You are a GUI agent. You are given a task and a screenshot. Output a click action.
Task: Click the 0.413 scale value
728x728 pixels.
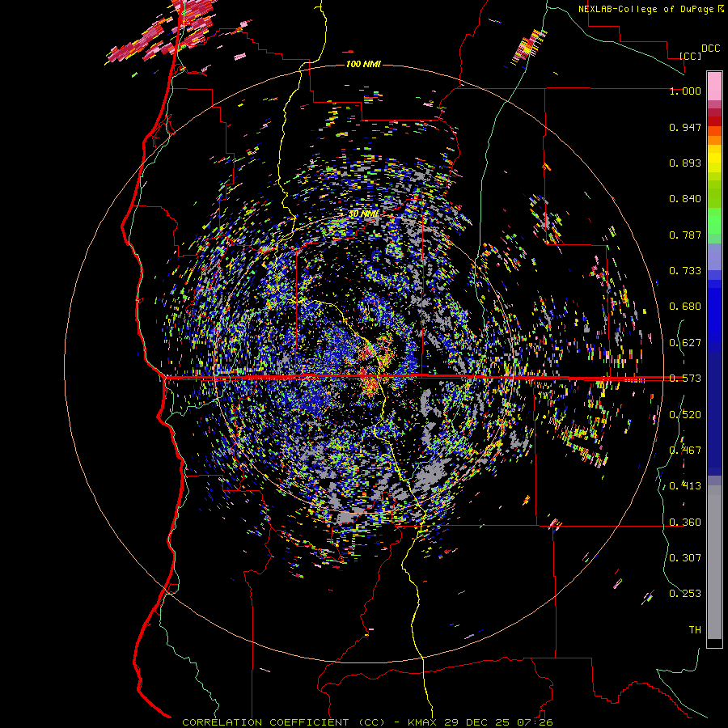point(685,486)
